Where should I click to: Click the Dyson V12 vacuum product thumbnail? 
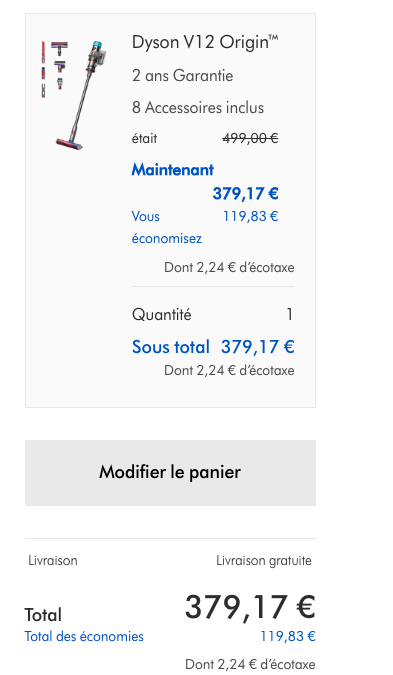(74, 95)
